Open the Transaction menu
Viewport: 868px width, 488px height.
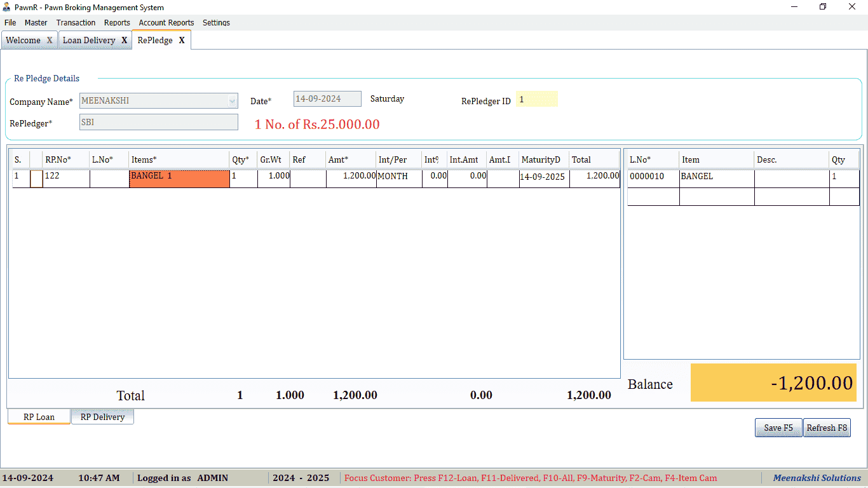click(x=76, y=22)
